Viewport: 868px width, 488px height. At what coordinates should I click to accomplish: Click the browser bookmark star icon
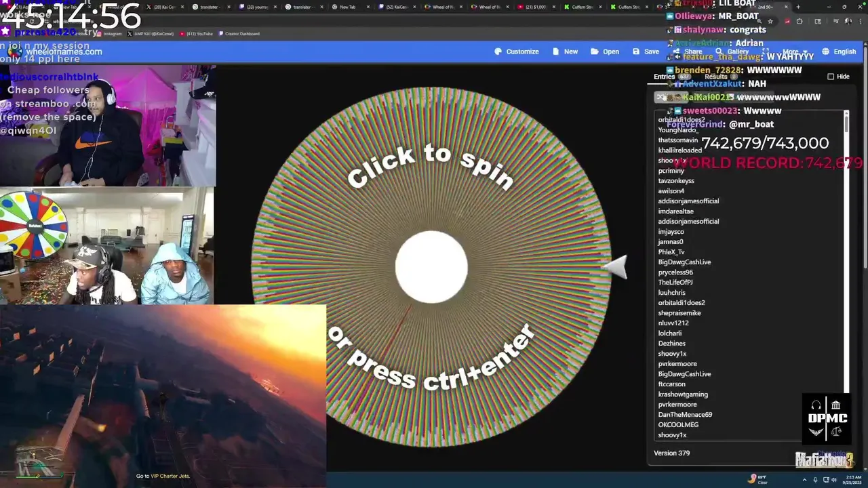pos(771,21)
